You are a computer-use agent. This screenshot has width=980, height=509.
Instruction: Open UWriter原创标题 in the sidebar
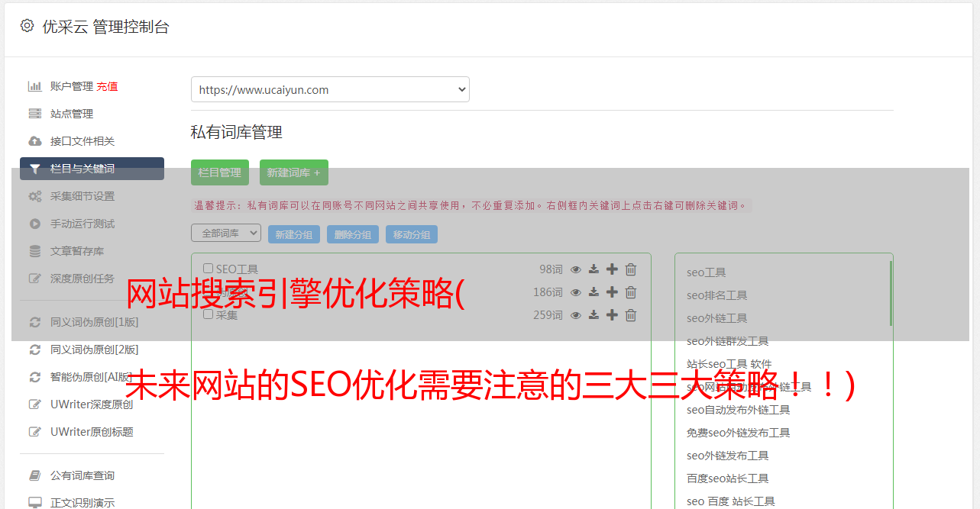point(92,432)
